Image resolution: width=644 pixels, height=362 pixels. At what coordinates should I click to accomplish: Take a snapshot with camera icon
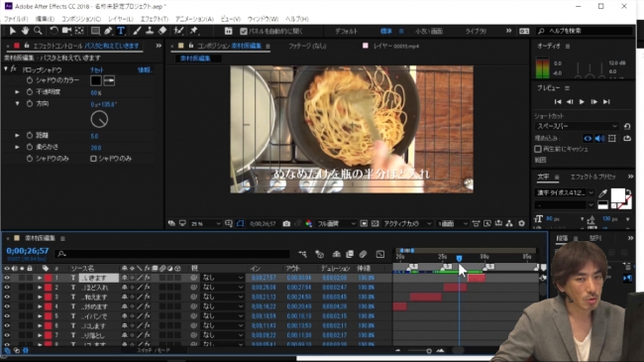tap(286, 223)
